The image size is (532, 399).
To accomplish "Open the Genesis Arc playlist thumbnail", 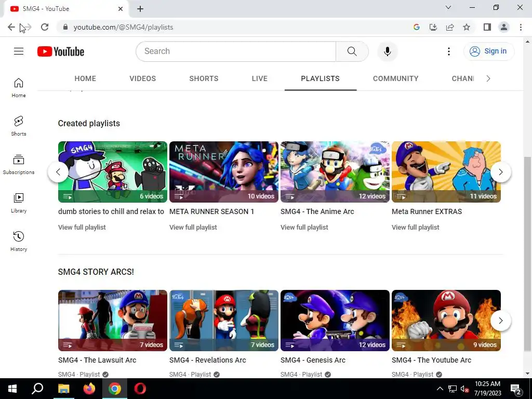I will [x=335, y=320].
